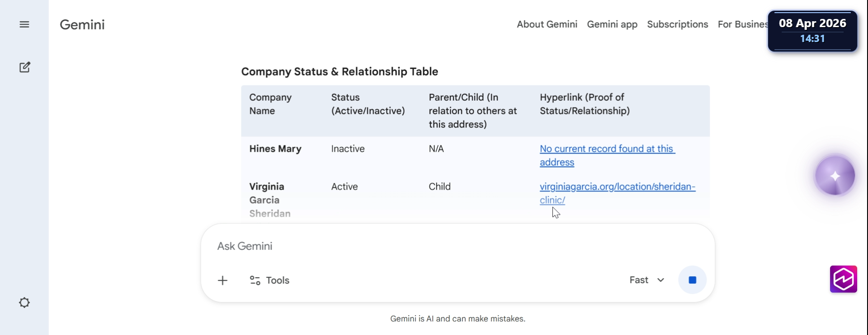
Task: Go to Gemini app page
Action: [612, 24]
